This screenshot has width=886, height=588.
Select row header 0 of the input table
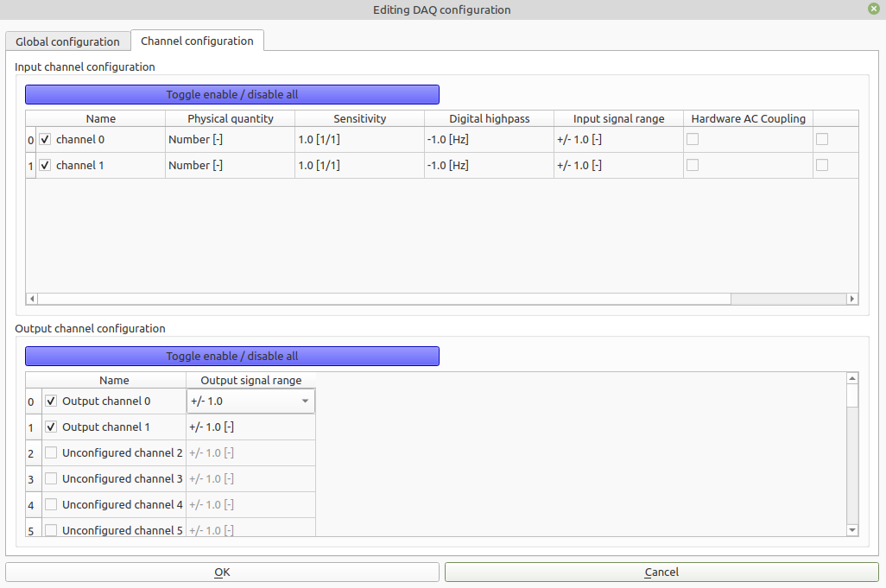click(31, 140)
